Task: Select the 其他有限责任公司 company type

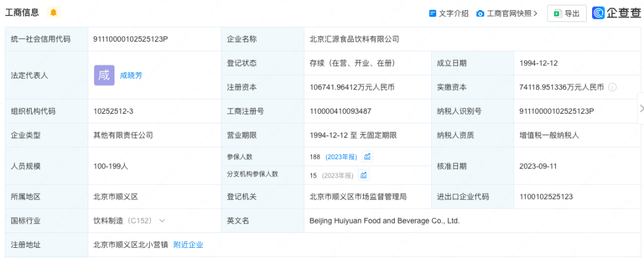Action: 123,135
